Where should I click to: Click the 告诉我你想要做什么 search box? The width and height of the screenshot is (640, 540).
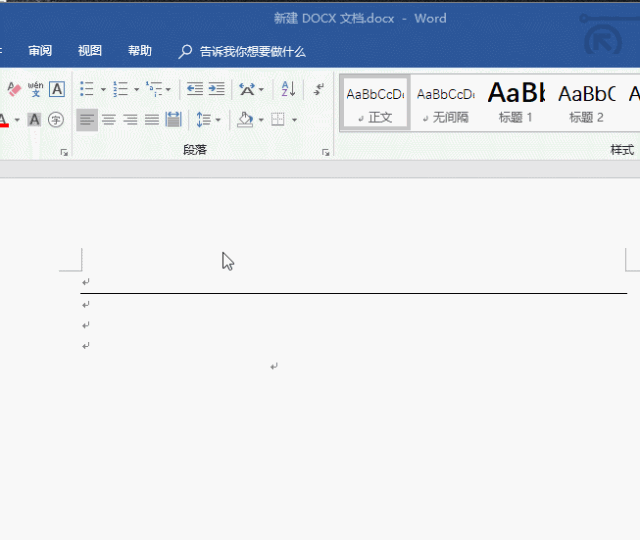tap(253, 52)
